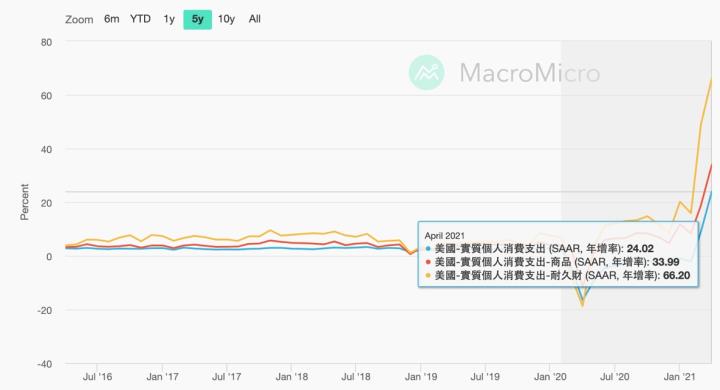Click the MacroMicro watermark text
The height and width of the screenshot is (390, 720).
click(x=530, y=73)
